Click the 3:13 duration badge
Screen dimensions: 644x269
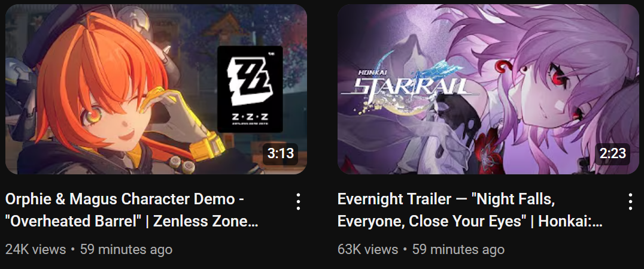[x=281, y=154]
